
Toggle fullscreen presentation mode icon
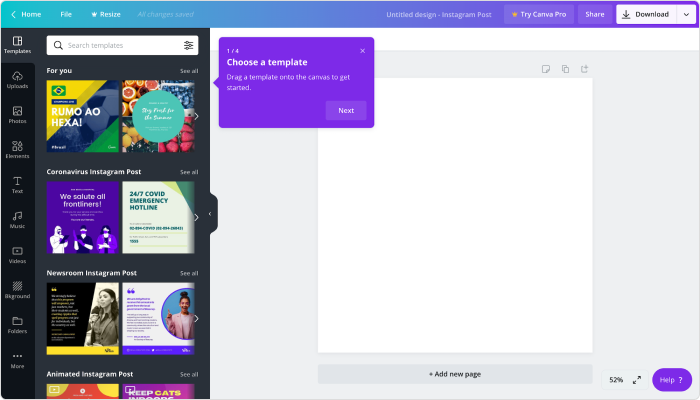pos(637,380)
